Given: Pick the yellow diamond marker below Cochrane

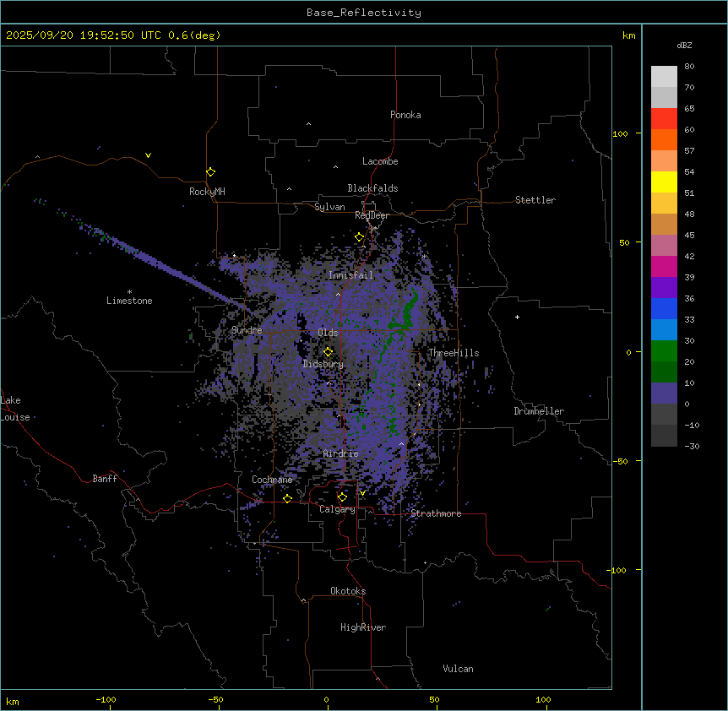Looking at the screenshot, I should pos(287,498).
